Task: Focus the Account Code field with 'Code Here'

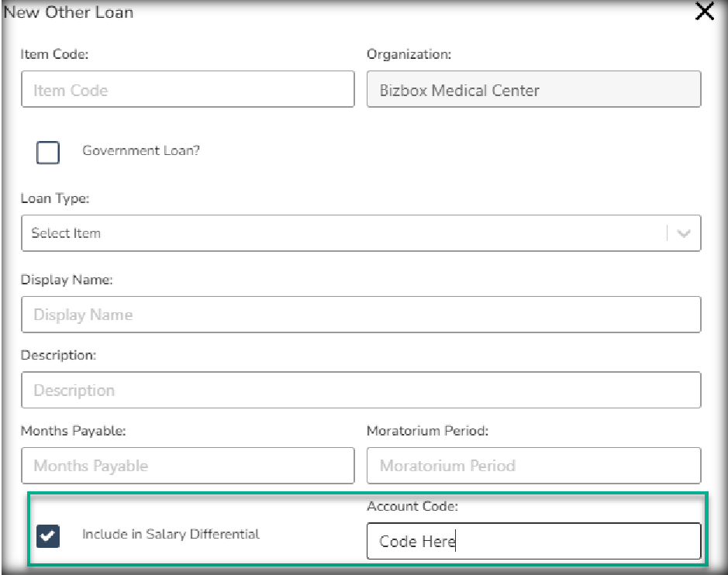Action: click(533, 541)
